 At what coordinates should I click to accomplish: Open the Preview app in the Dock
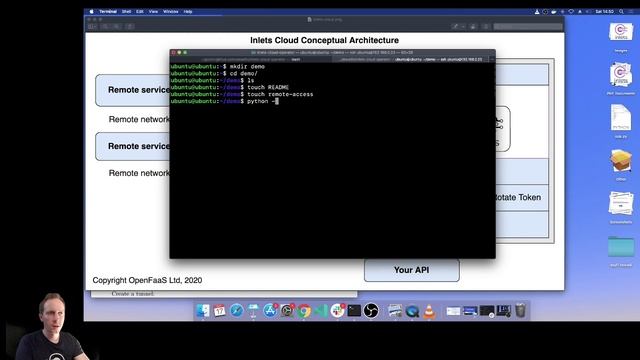click(x=395, y=311)
